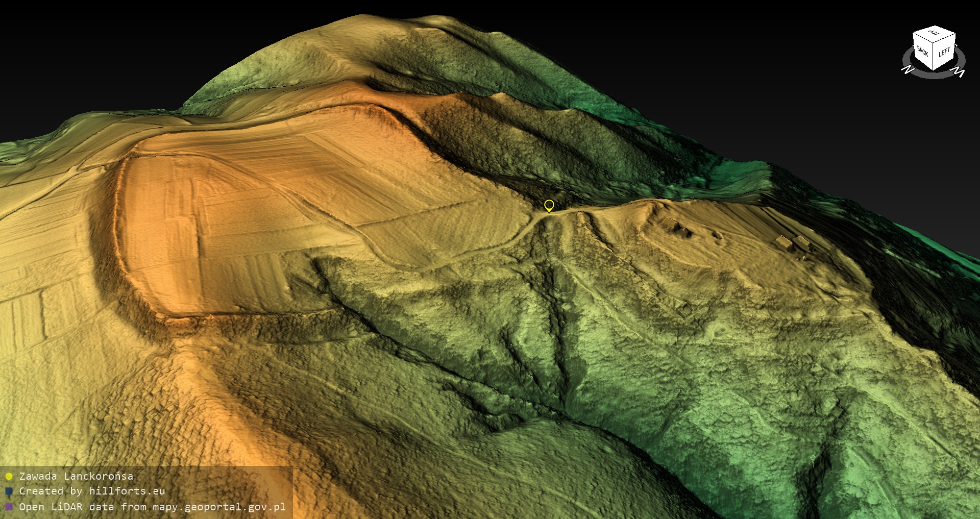
Task: Open the mapy.geoportal.gov.pl LiDAR data credit
Action: [x=152, y=507]
